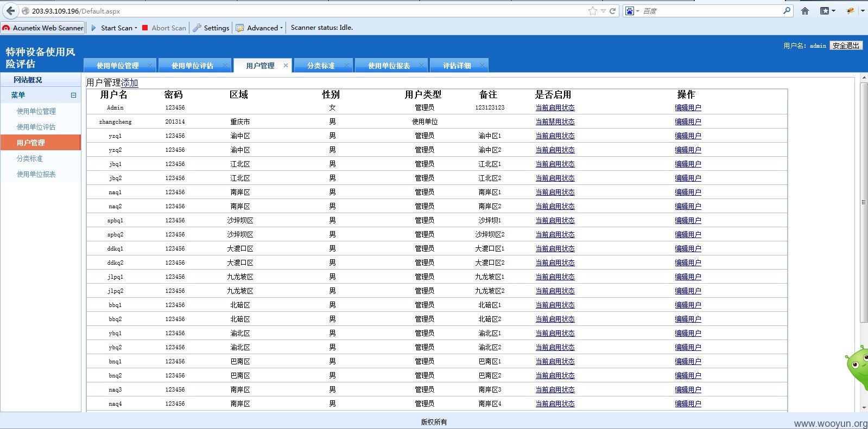Open the search engine selector dropdown

637,11
